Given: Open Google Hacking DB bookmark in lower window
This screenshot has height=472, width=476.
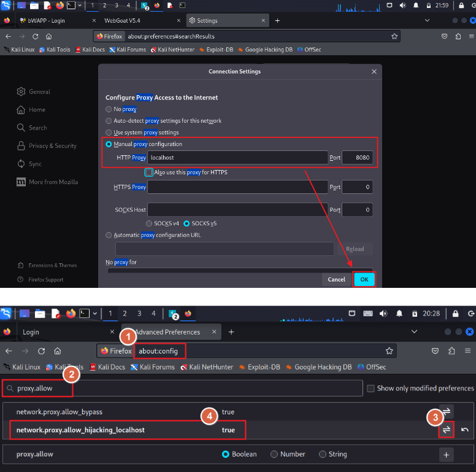Looking at the screenshot, I should point(319,367).
